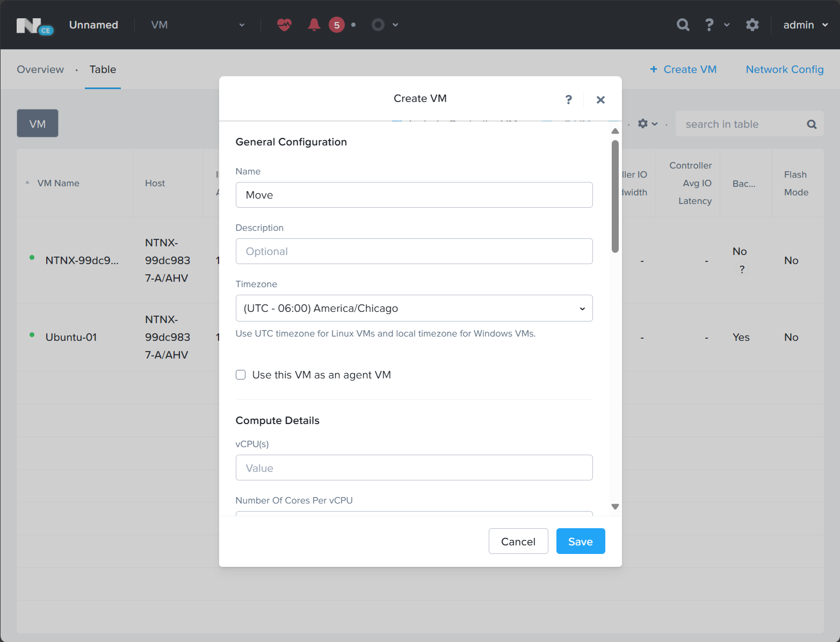This screenshot has height=642, width=840.
Task: Expand the admin user menu
Action: (805, 25)
